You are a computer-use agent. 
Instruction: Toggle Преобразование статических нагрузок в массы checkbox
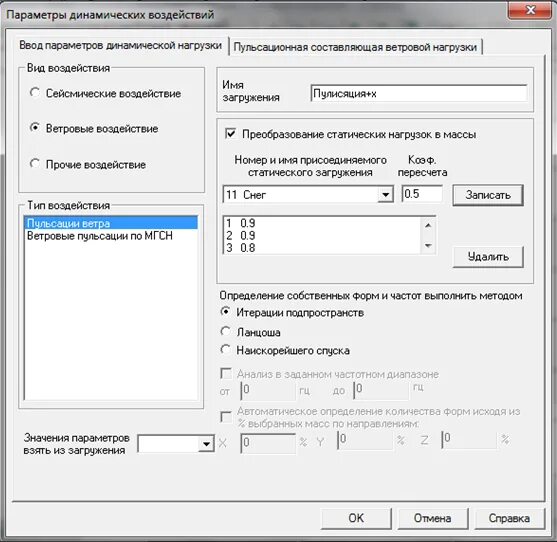point(231,134)
